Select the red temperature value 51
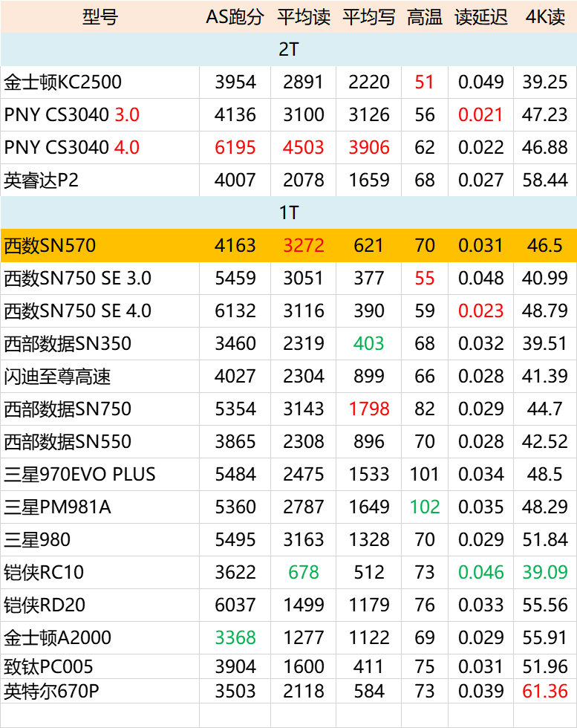 (424, 82)
